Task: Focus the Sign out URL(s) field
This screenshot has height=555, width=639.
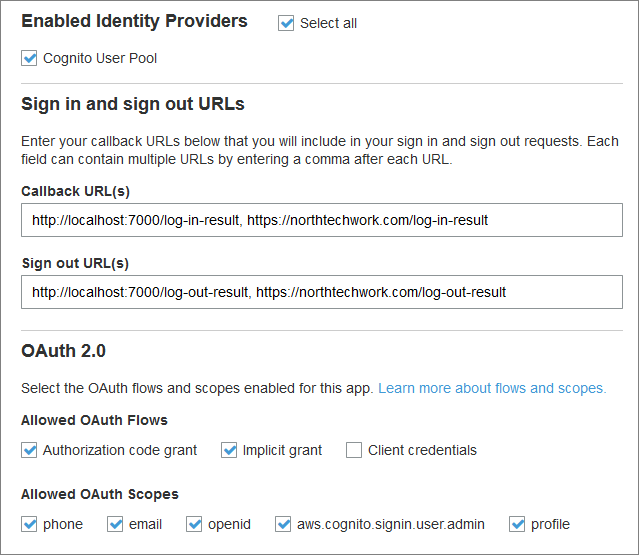Action: click(320, 292)
